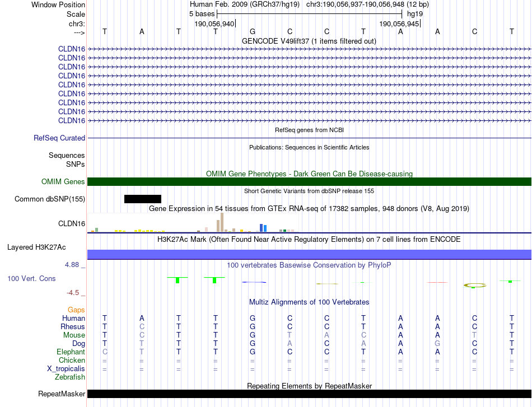Click the dark green OMIM Genes bar
Screen dimensions: 532x407
coord(310,182)
